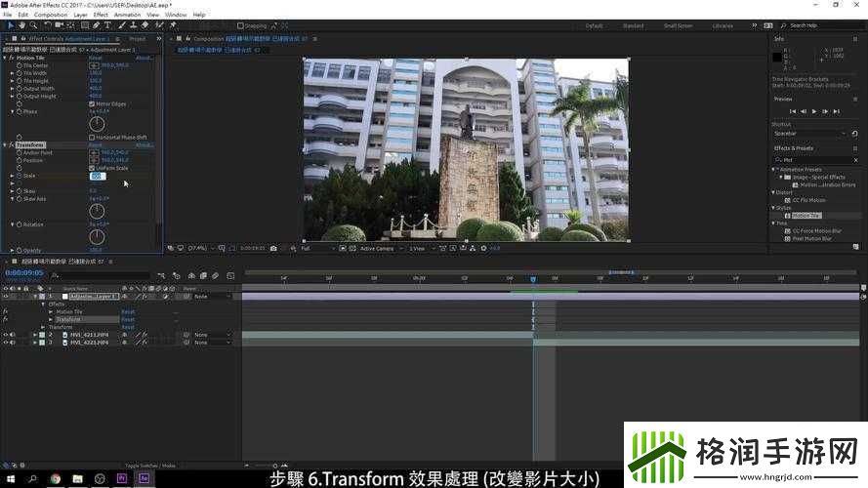Open Chrome from the Windows taskbar

click(x=55, y=479)
